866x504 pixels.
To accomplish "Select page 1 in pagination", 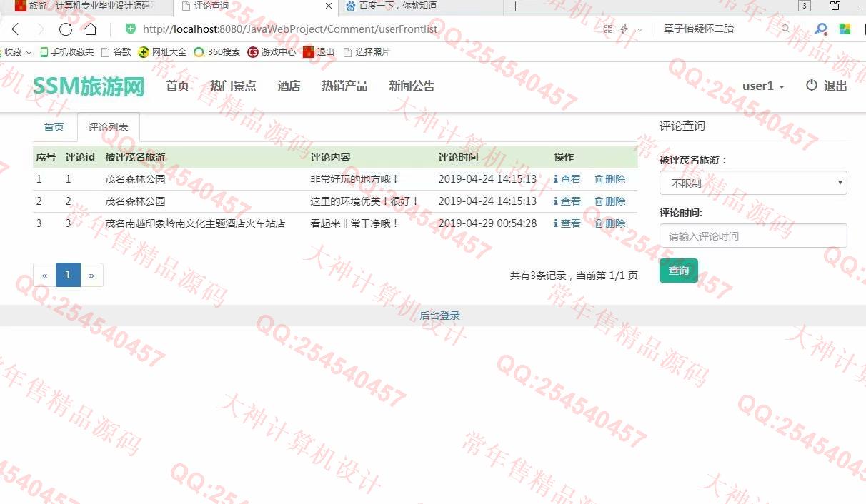I will pos(68,275).
